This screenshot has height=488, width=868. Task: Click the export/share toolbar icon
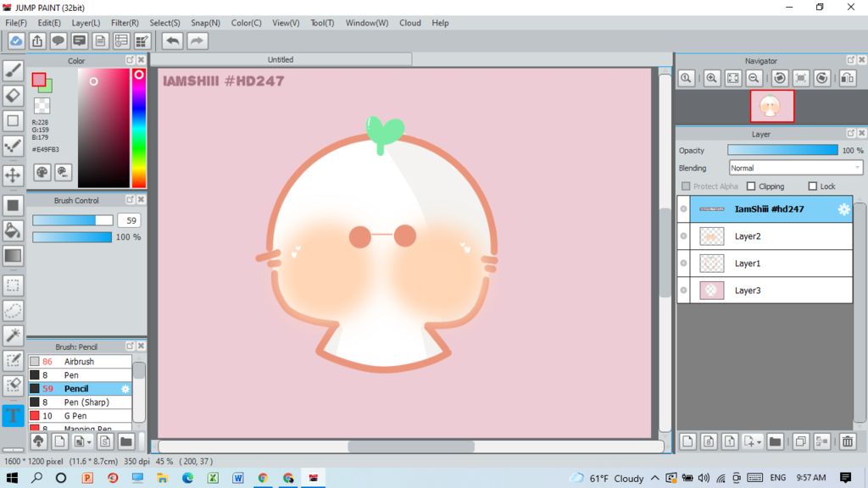click(37, 41)
